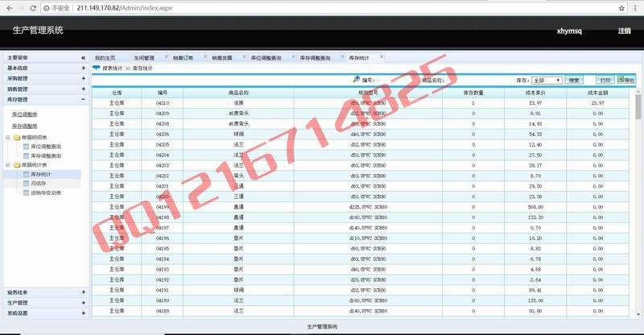Open the 库存 dropdown showing 全部
Image resolution: width=644 pixels, height=335 pixels.
[547, 81]
